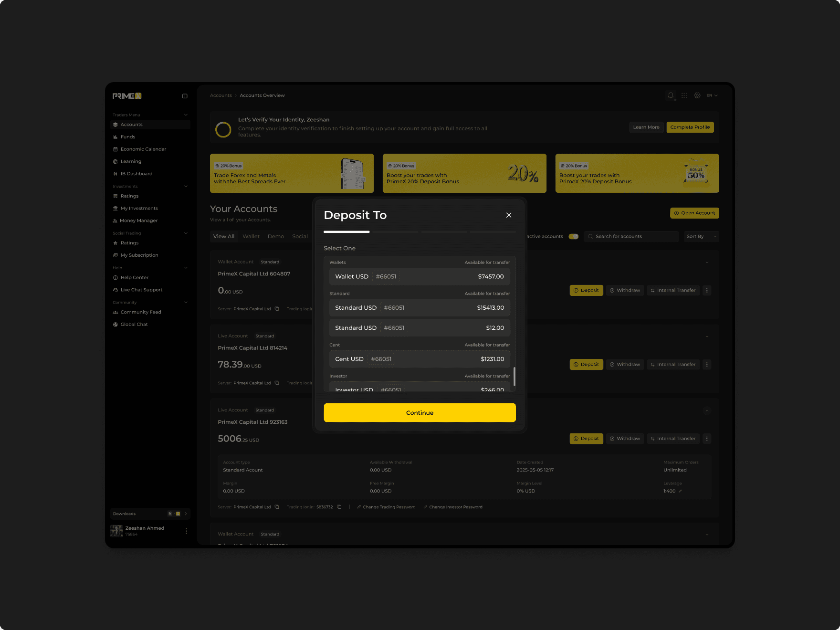Click the My Subscription icon
This screenshot has width=840, height=630.
click(115, 255)
